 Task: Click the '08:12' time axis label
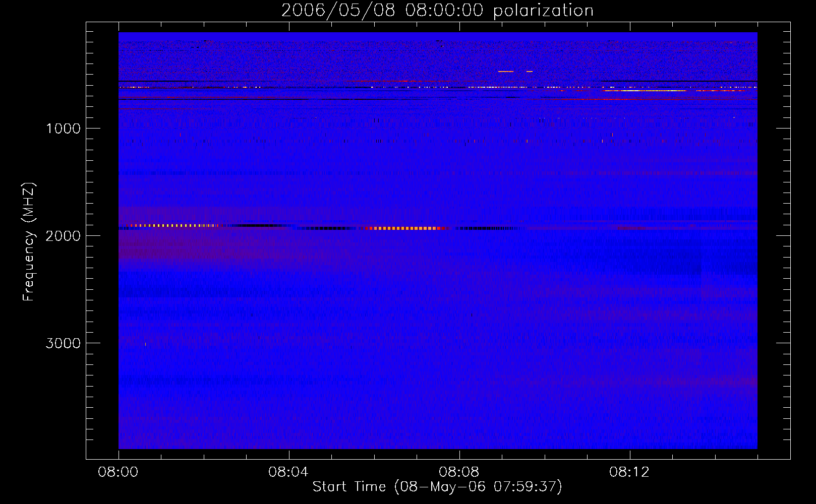(x=629, y=472)
